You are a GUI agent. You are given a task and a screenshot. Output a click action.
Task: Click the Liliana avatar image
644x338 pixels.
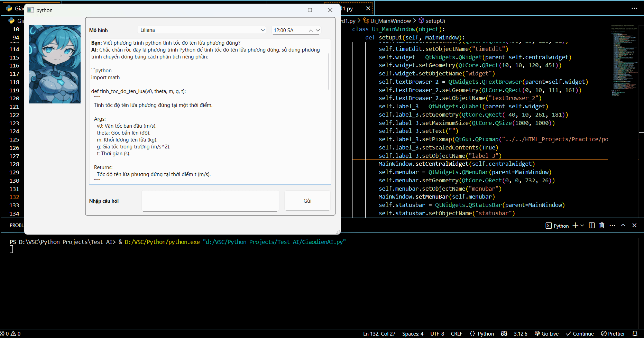(55, 64)
